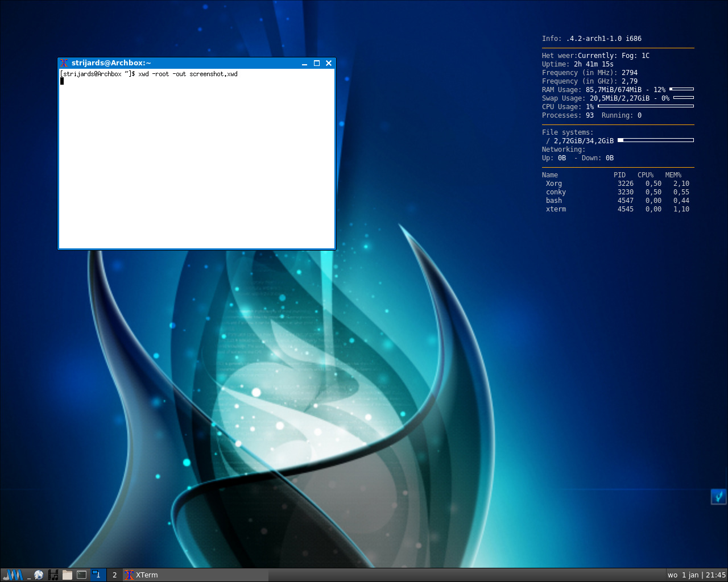Switch to workspace 2 in pager
728x582 pixels.
pos(114,575)
